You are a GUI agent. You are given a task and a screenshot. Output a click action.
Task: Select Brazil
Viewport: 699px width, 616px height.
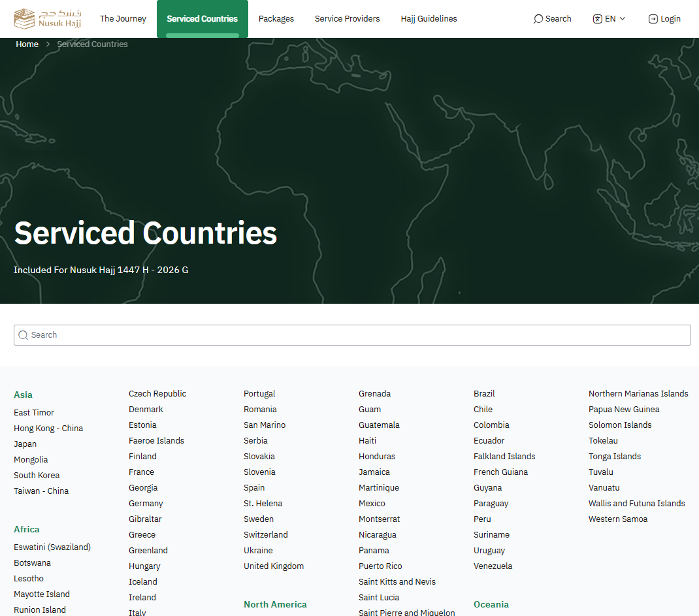[484, 394]
